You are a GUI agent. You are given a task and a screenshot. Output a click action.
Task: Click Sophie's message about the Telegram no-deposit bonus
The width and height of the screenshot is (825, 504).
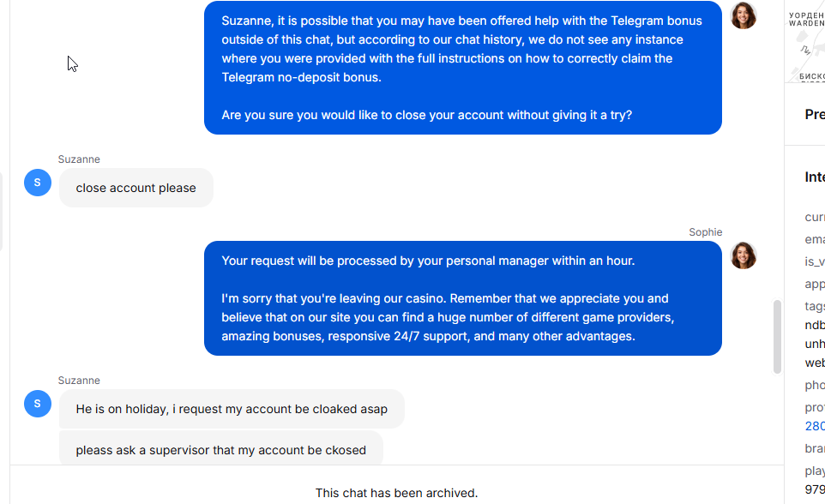[x=463, y=68]
